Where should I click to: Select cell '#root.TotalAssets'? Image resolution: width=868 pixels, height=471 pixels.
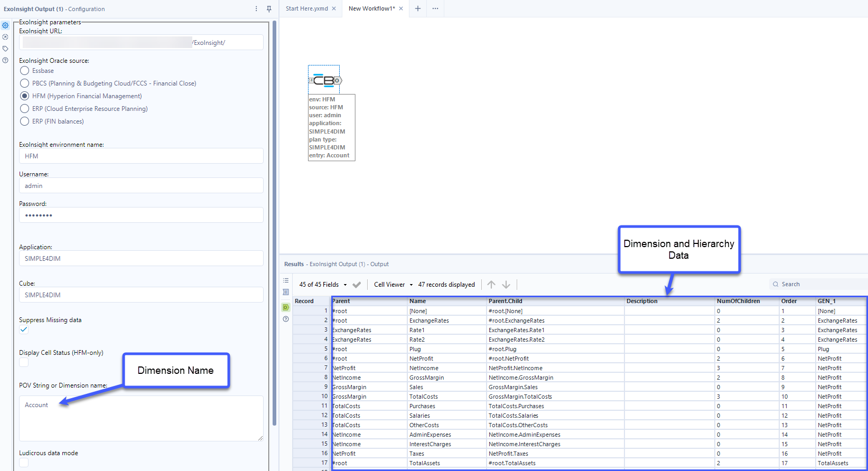[555, 463]
